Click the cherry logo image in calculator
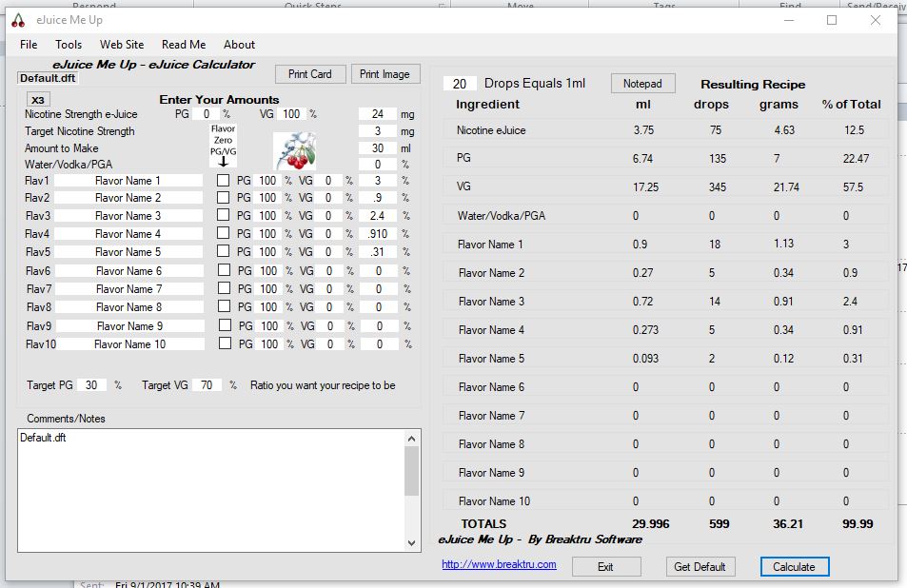Viewport: 907px width, 588px height. (x=294, y=150)
